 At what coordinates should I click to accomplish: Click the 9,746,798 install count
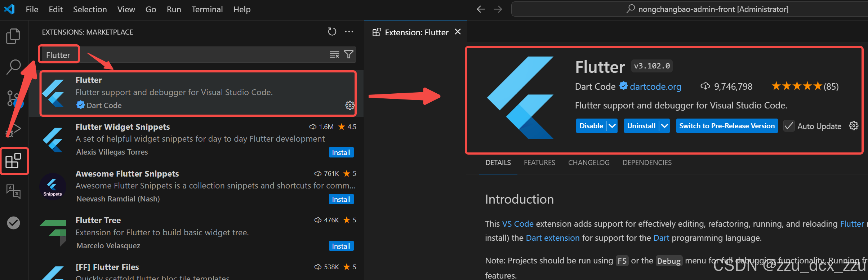click(x=726, y=86)
